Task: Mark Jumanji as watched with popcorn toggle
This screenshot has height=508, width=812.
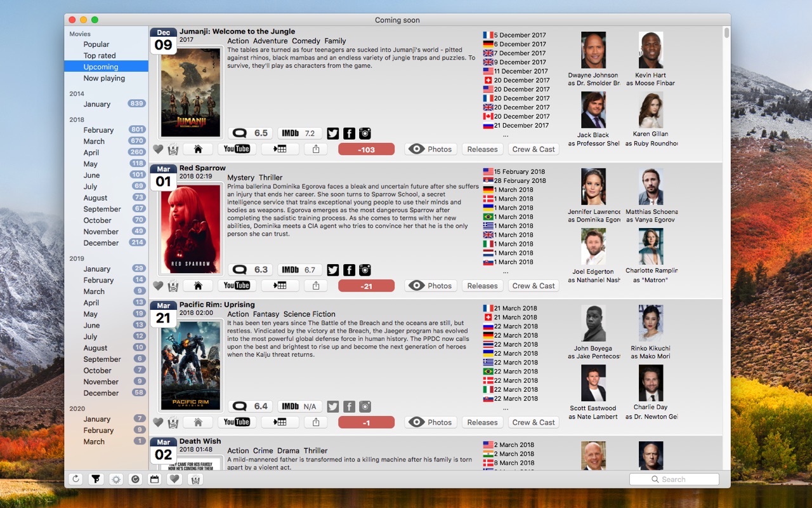Action: 173,149
